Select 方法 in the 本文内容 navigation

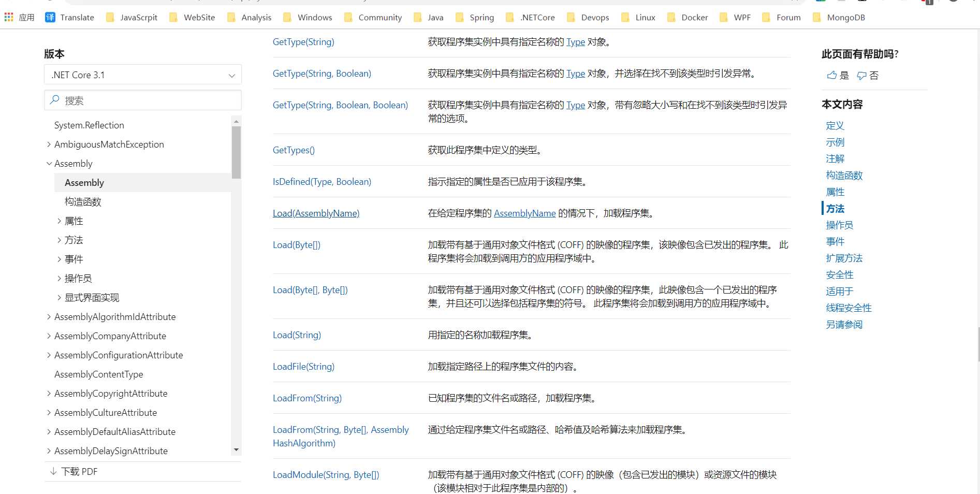835,208
